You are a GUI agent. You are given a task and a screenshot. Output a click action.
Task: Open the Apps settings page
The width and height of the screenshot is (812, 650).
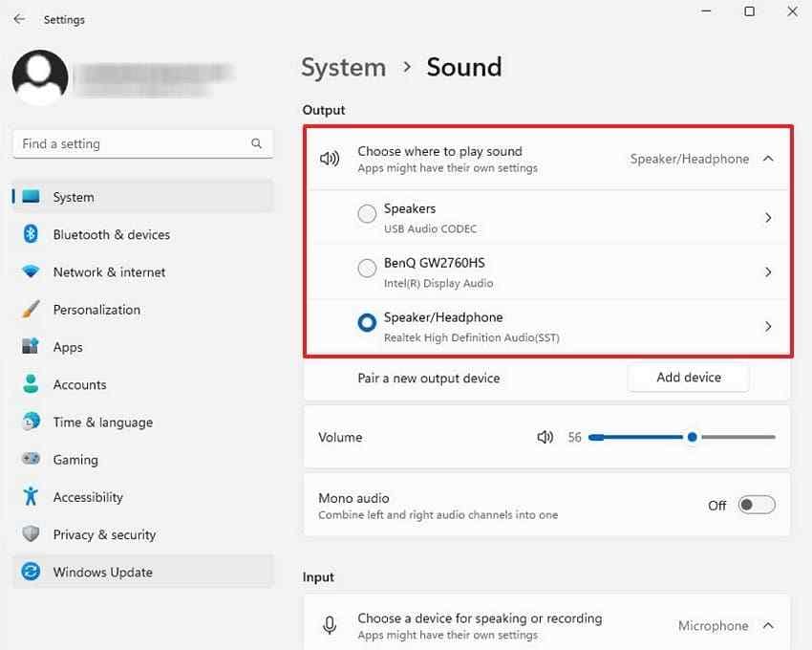[143, 346]
